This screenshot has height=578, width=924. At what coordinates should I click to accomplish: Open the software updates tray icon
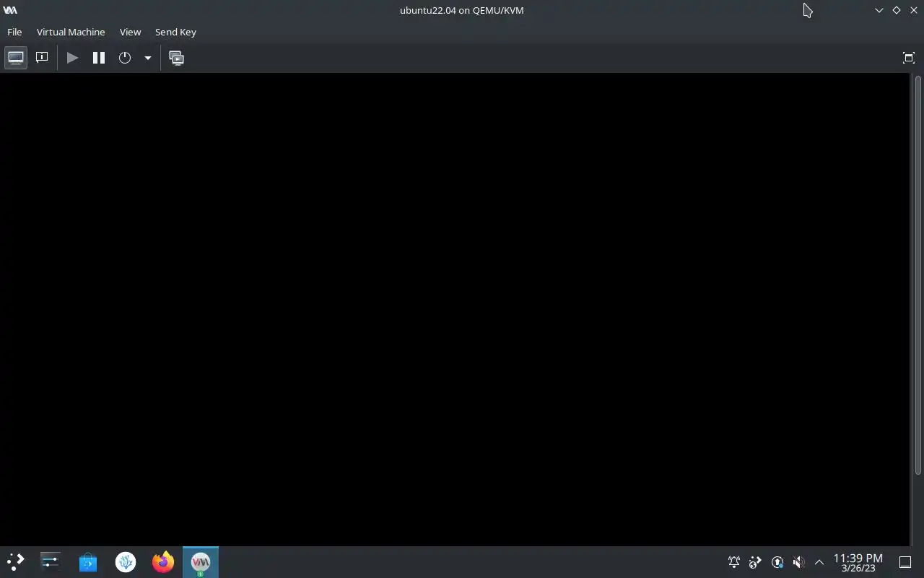point(777,562)
